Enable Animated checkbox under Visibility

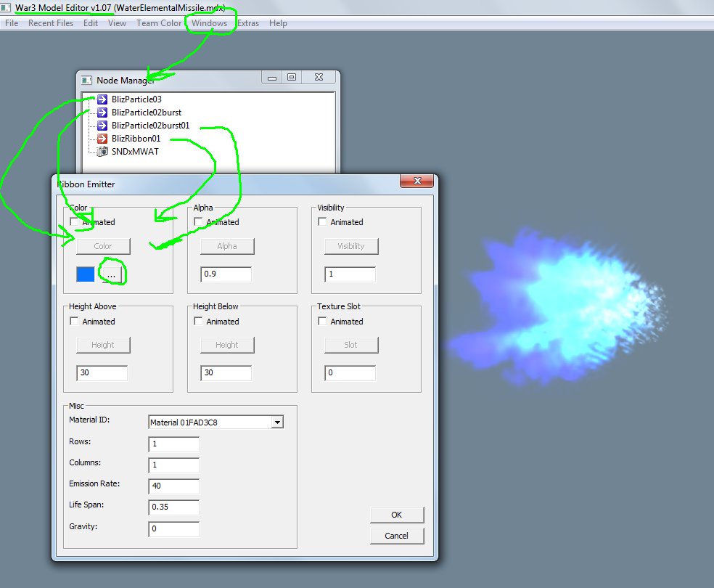click(x=322, y=221)
